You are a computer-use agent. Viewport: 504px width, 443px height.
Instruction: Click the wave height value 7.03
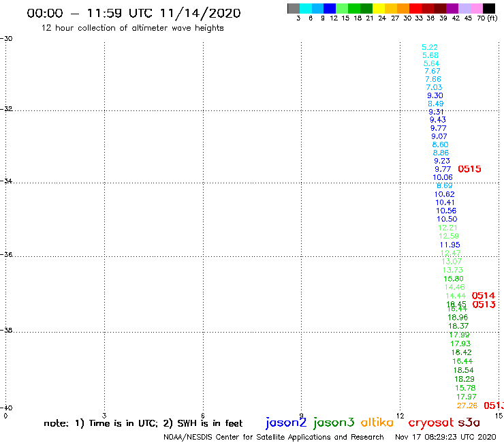point(435,87)
